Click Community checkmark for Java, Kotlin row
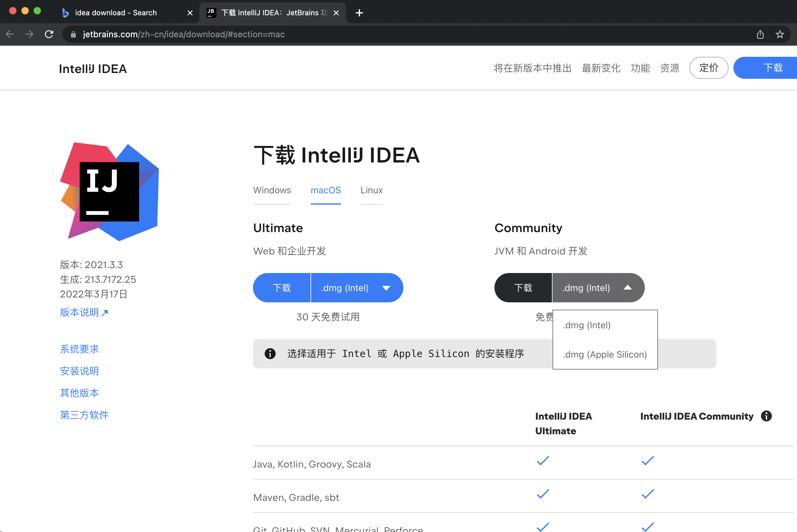Screen dimensions: 797x532 point(648,461)
